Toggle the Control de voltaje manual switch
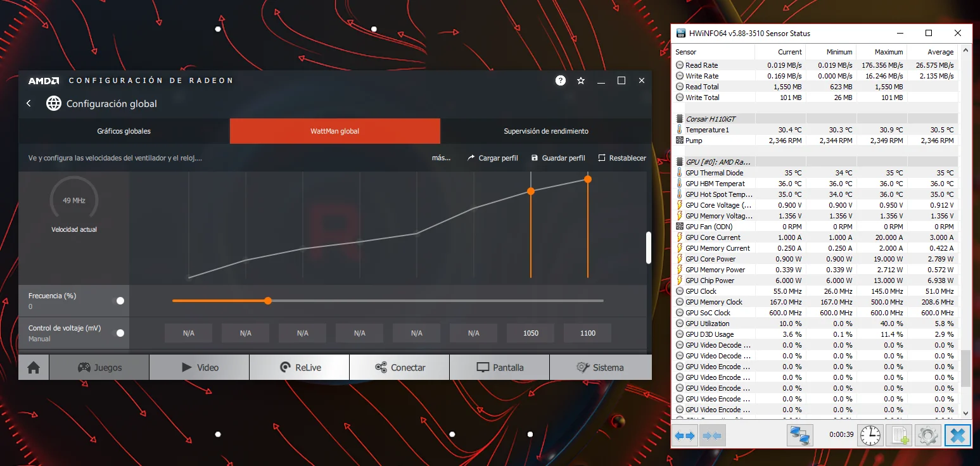Viewport: 980px width, 466px height. (120, 333)
